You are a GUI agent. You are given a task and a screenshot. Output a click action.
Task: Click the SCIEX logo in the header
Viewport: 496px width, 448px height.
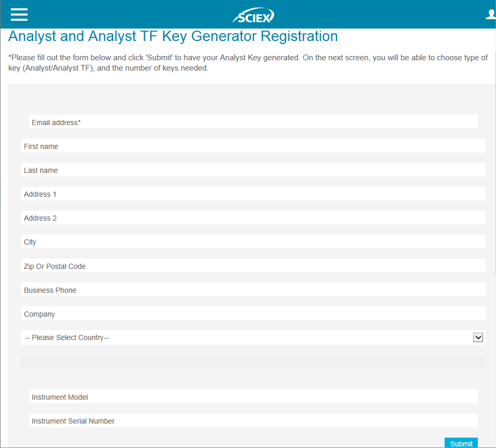tap(253, 15)
